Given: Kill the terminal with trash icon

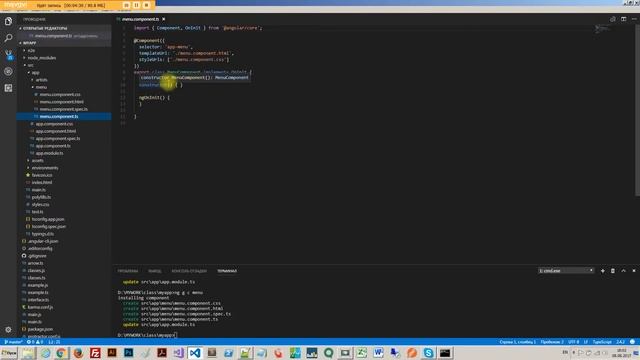Looking at the screenshot, I should click(x=613, y=271).
